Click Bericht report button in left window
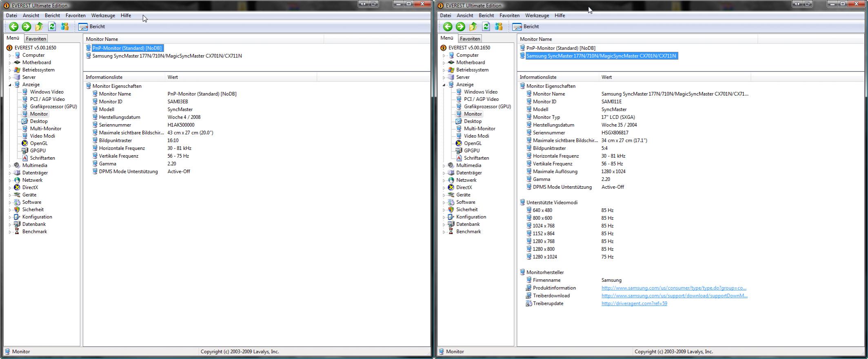 coord(92,27)
